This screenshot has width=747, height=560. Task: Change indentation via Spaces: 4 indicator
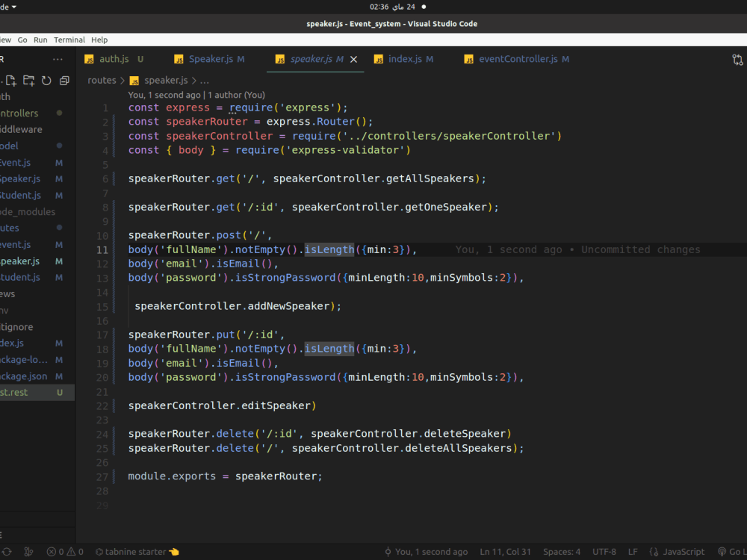[562, 551]
